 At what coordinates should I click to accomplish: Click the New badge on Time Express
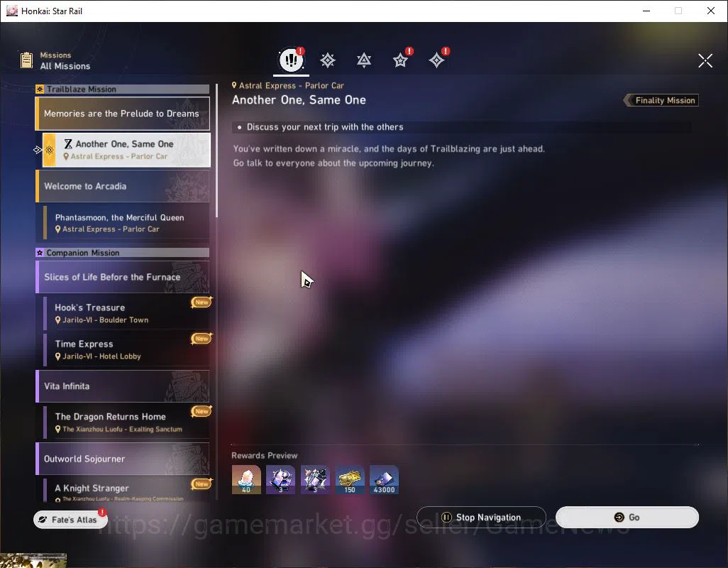click(x=202, y=339)
